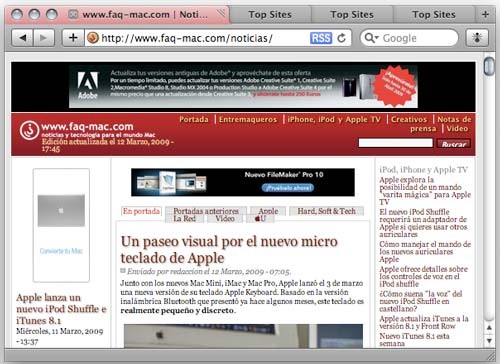Open the Video link in site header
Image resolution: width=500 pixels, height=364 pixels.
coord(457,128)
